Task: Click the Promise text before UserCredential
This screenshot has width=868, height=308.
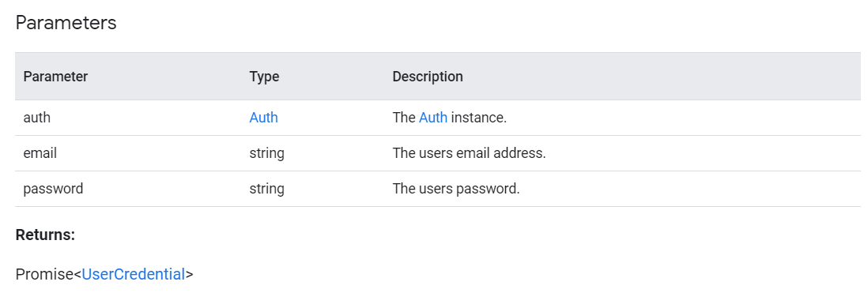Action: [x=44, y=274]
